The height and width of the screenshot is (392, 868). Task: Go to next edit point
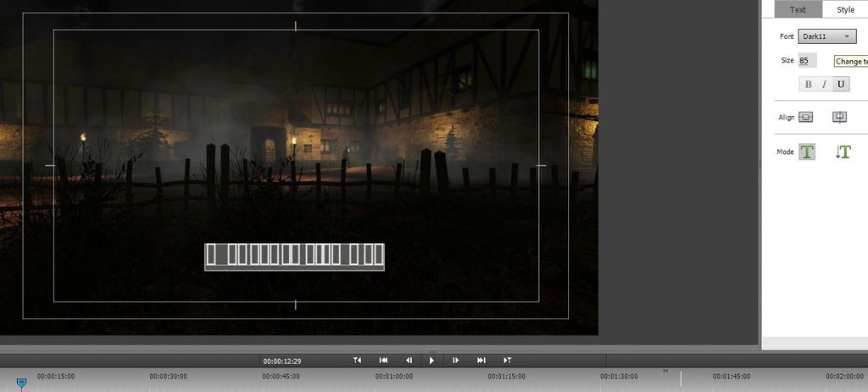pos(507,361)
